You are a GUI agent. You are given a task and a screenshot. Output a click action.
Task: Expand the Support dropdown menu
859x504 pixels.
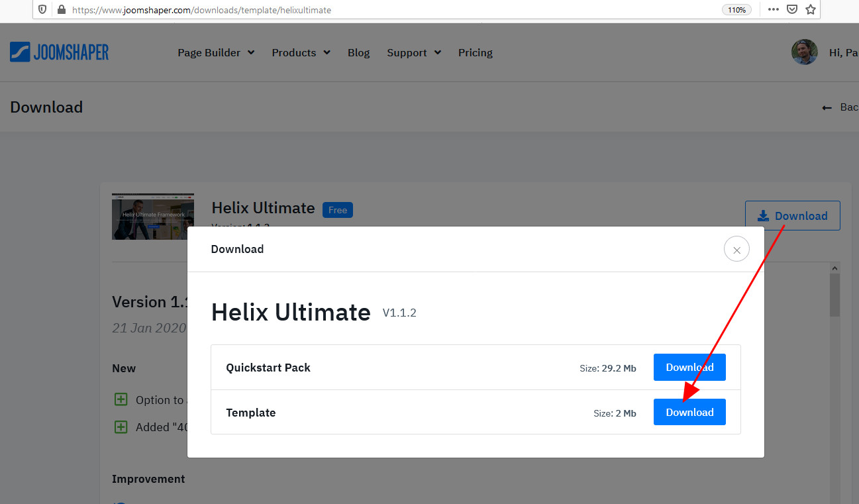coord(414,53)
